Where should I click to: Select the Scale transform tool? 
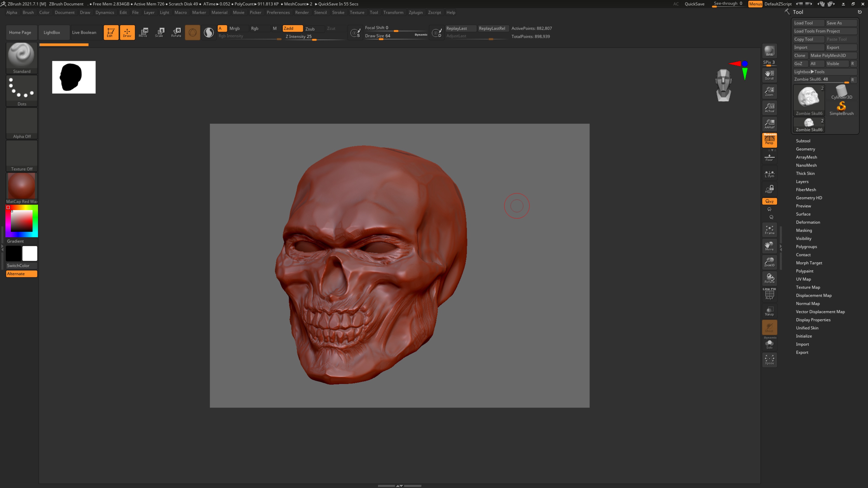[x=159, y=32]
